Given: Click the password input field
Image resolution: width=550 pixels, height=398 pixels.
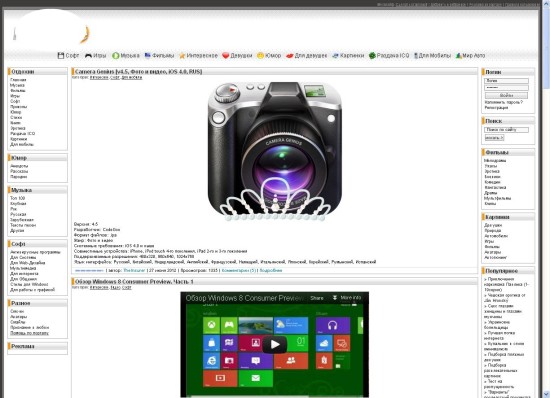Looking at the screenshot, I should click(x=507, y=87).
